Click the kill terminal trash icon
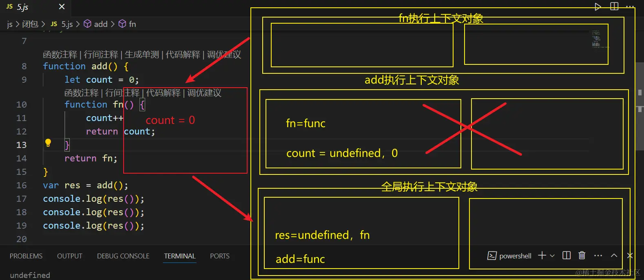The height and width of the screenshot is (280, 644). tap(582, 256)
